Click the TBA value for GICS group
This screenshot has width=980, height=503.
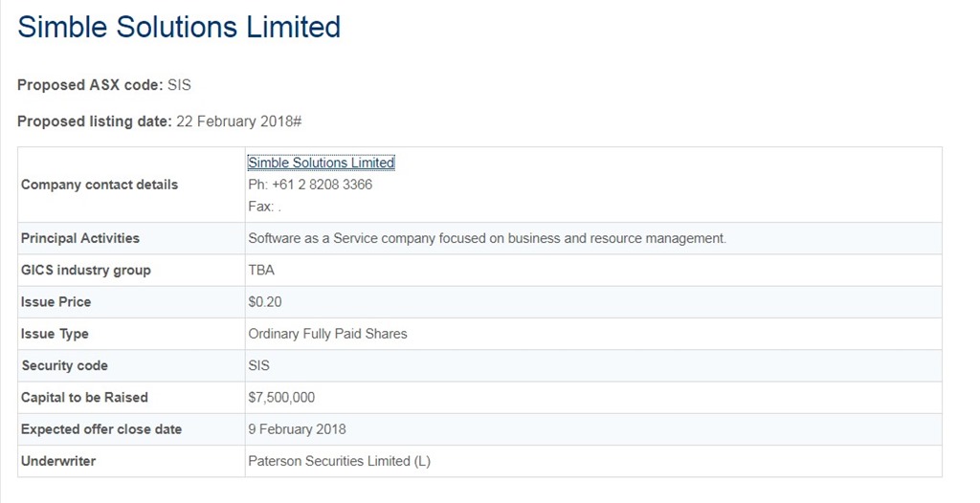(261, 271)
